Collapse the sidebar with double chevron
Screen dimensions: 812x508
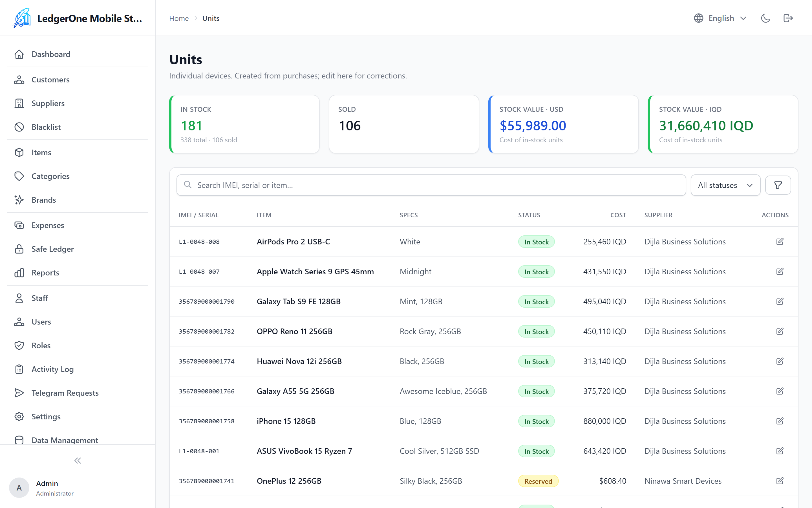[78, 461]
